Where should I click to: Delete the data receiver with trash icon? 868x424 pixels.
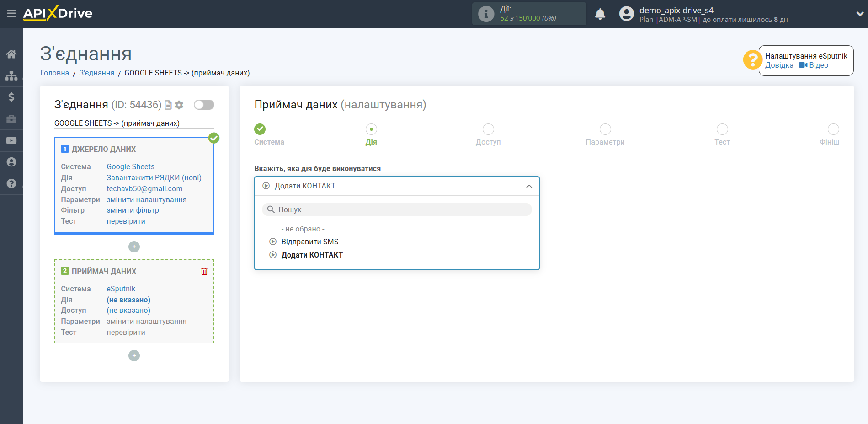click(204, 271)
